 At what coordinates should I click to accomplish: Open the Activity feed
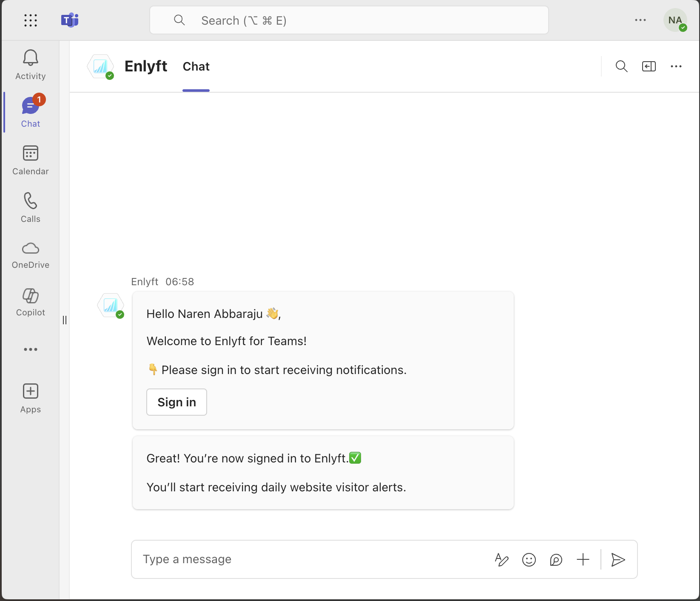tap(31, 65)
